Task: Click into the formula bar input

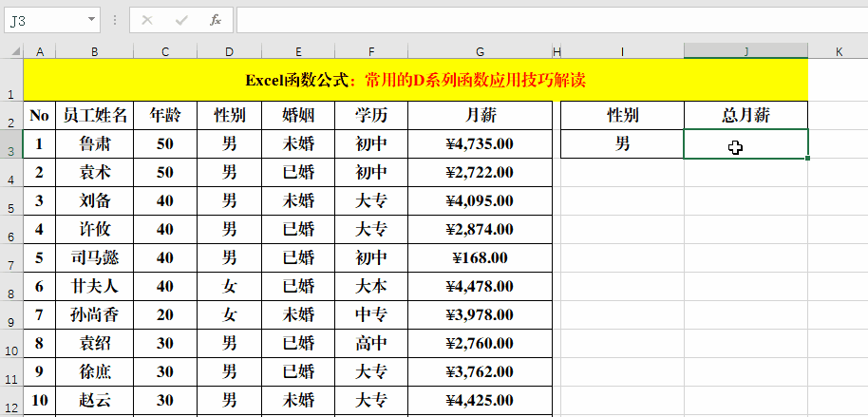Action: coord(552,21)
